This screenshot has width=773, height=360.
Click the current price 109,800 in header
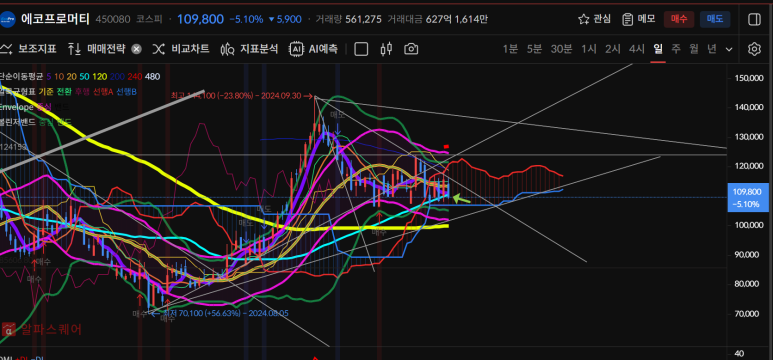point(200,19)
